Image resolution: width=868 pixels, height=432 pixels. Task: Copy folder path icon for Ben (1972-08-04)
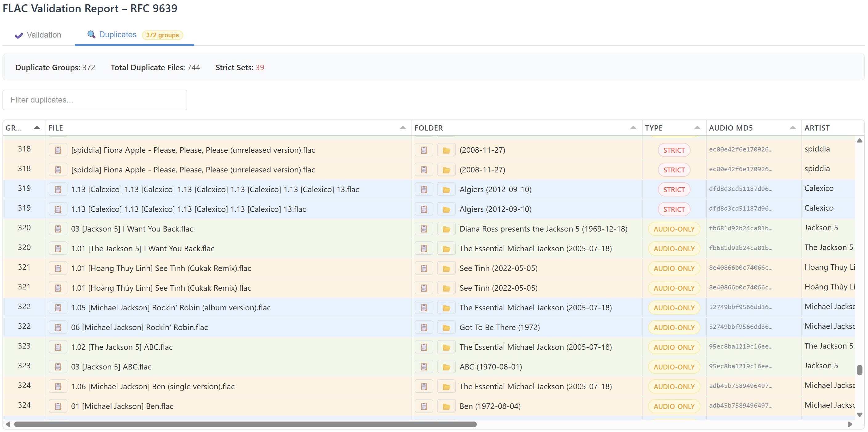pyautogui.click(x=424, y=406)
